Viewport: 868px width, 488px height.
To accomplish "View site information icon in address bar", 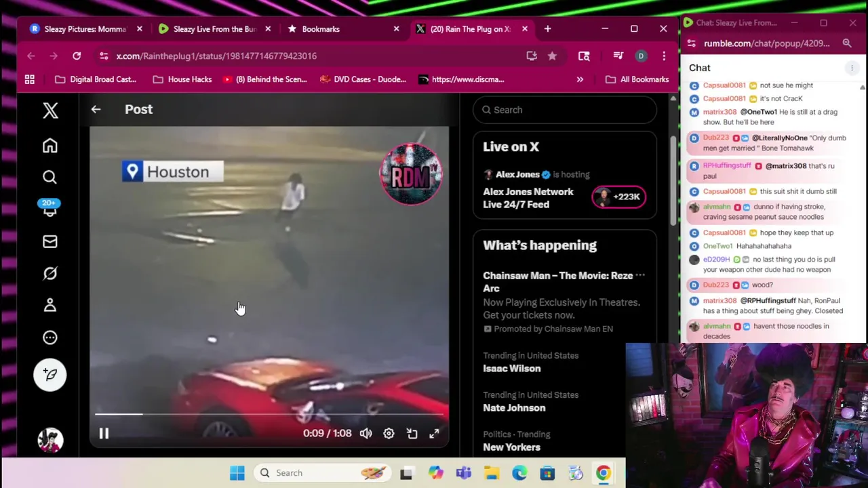I will click(x=102, y=56).
